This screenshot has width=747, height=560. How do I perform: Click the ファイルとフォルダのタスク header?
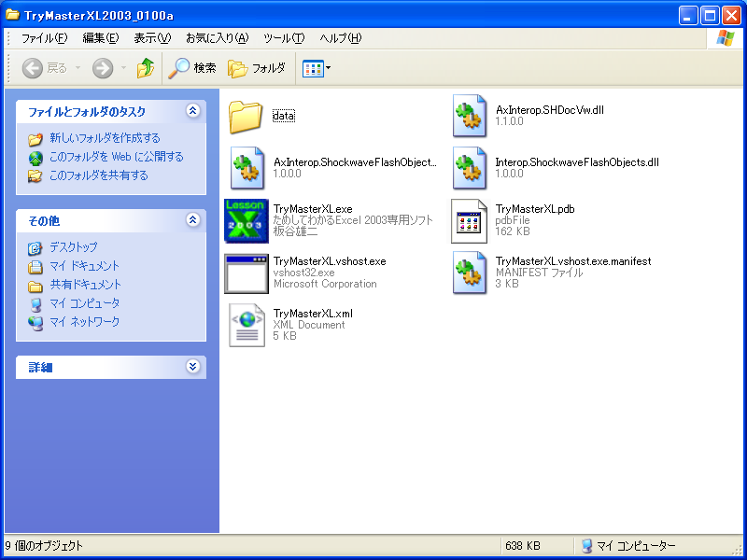(111, 111)
